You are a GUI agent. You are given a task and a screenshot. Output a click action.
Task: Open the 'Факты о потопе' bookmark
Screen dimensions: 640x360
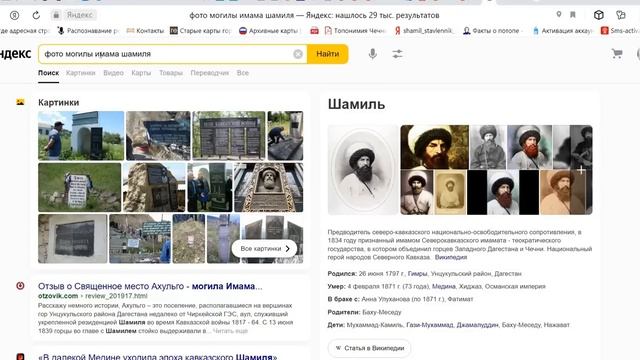pyautogui.click(x=493, y=31)
